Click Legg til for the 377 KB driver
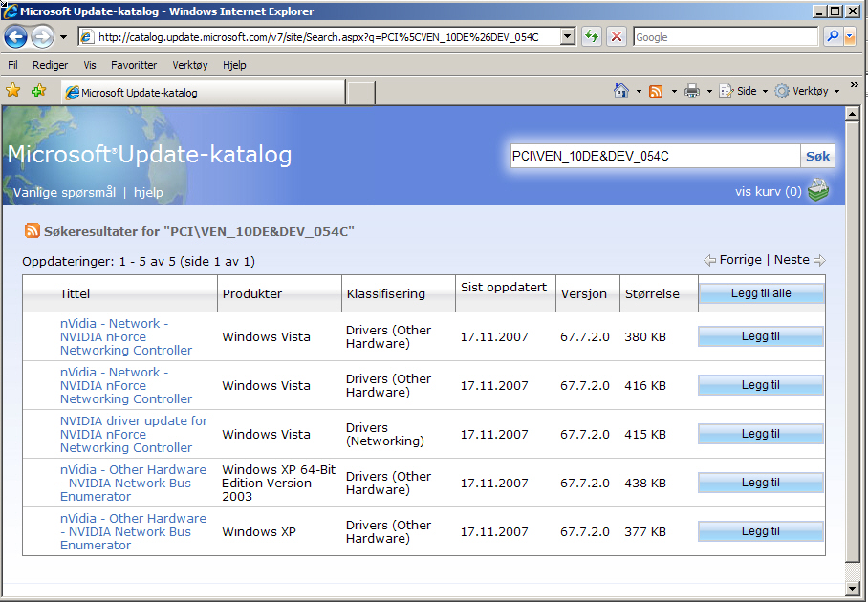Viewport: 868px width, 602px height. point(761,531)
